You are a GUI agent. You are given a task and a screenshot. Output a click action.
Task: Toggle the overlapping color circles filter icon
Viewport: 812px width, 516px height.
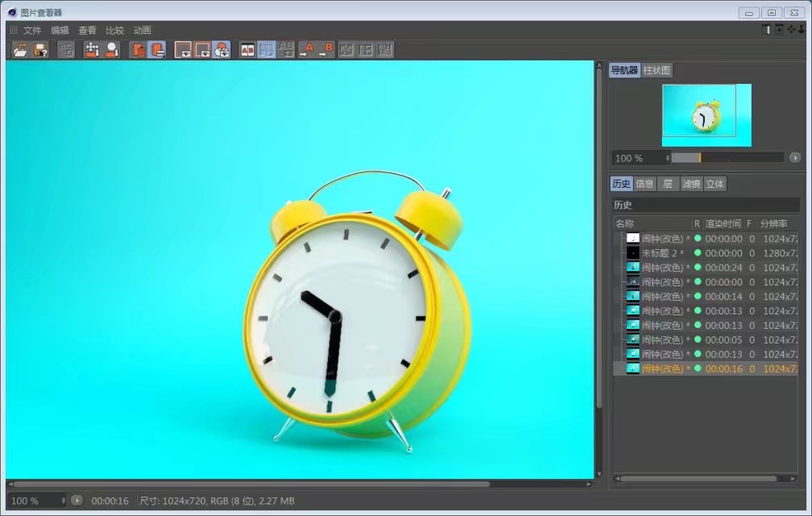click(x=221, y=50)
